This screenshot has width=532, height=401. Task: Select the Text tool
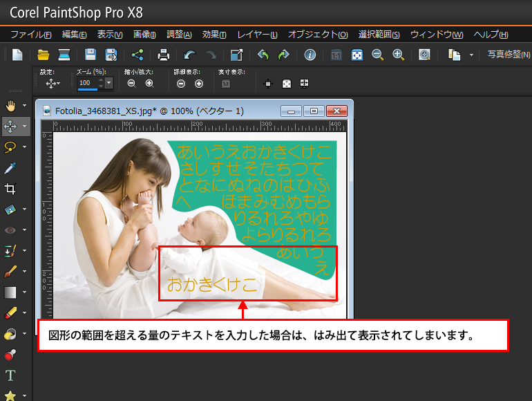click(10, 375)
